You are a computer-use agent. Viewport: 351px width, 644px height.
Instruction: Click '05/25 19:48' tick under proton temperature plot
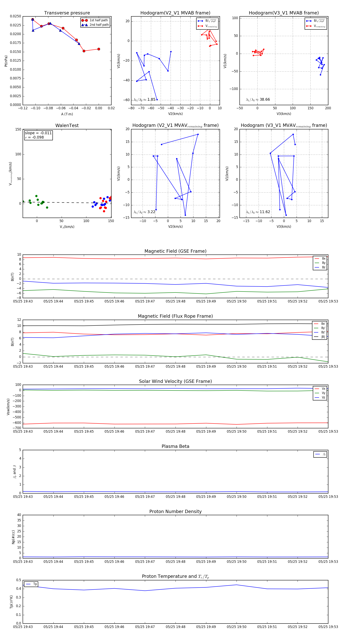coord(175,627)
